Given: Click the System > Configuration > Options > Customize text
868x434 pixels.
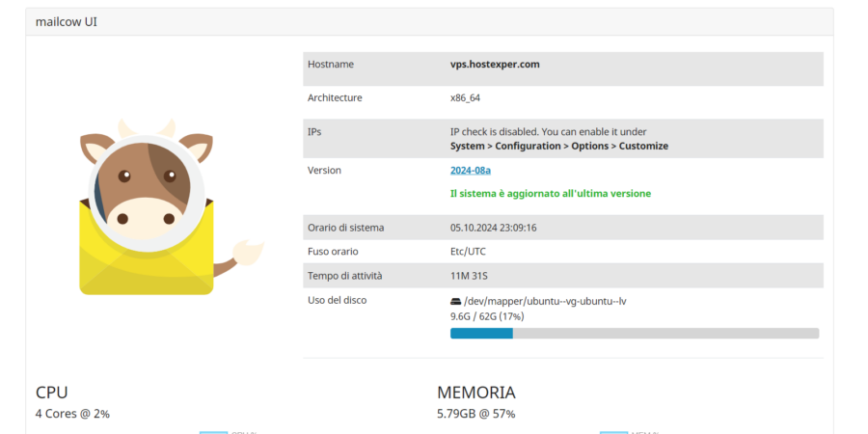Looking at the screenshot, I should [558, 147].
